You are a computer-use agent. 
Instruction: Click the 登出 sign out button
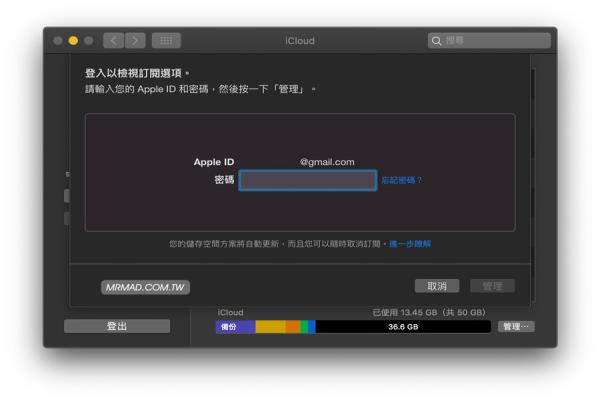point(117,326)
